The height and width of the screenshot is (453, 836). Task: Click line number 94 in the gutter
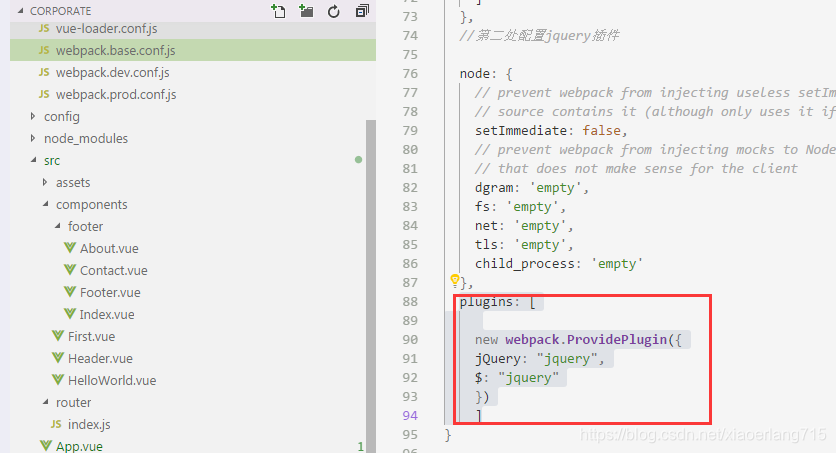tap(410, 415)
